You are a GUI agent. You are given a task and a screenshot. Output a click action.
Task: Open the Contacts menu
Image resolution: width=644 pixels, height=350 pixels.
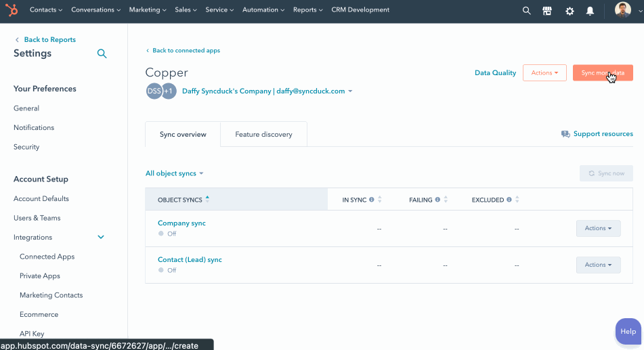tap(46, 10)
